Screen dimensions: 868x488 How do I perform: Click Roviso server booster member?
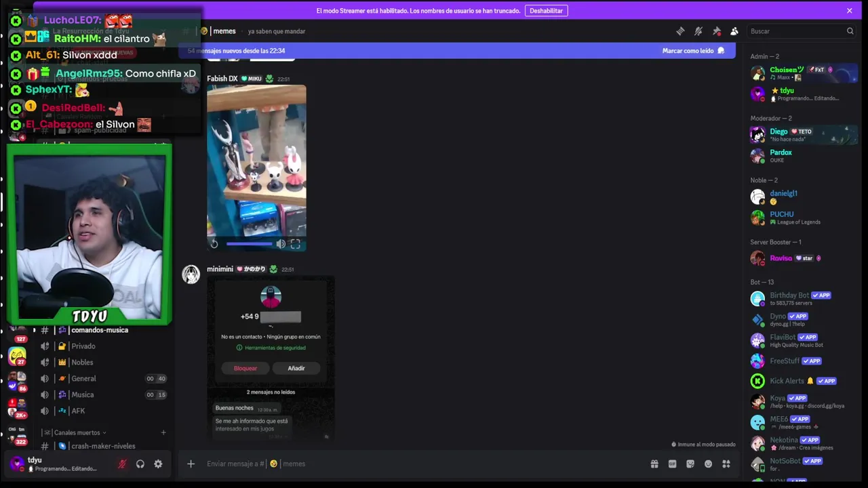point(804,258)
